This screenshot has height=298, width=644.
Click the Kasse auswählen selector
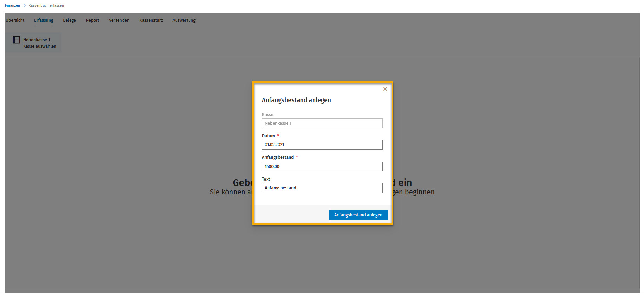click(x=33, y=43)
